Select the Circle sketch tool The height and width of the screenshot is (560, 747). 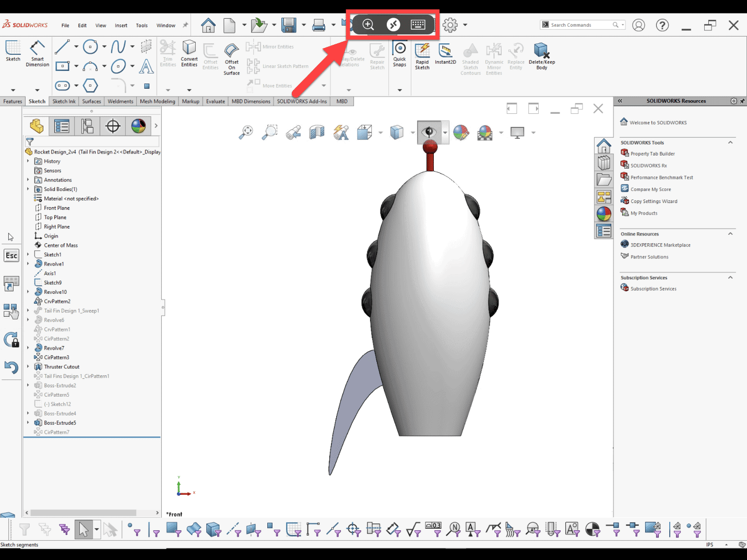click(x=90, y=46)
